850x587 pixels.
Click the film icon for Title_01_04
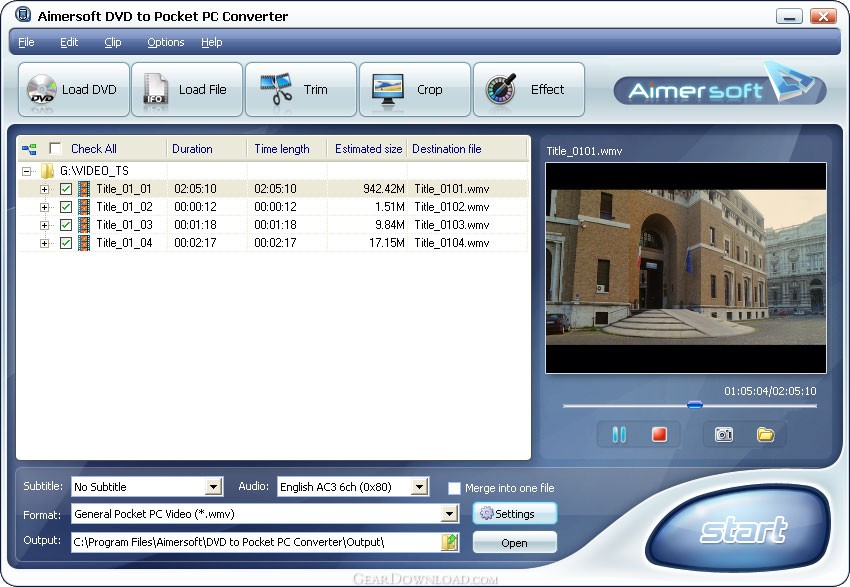tap(84, 243)
